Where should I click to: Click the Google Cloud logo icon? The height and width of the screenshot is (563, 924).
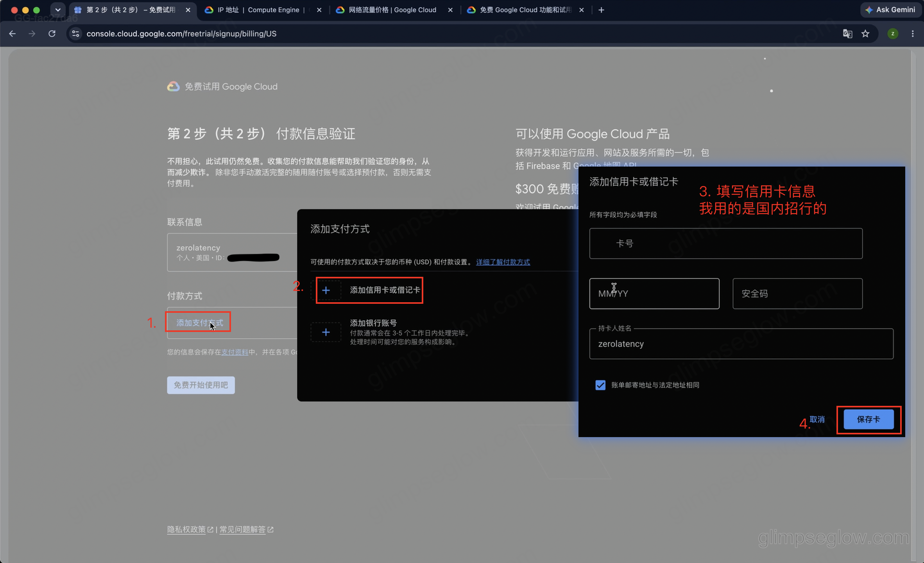(x=173, y=86)
